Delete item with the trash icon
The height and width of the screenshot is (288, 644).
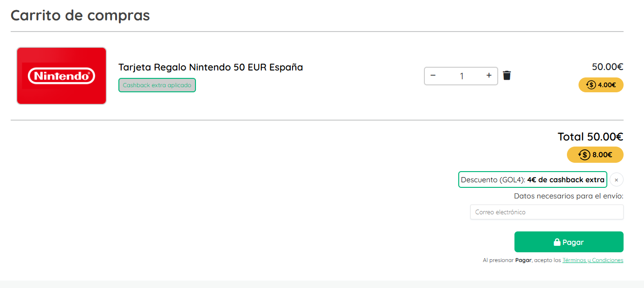click(507, 76)
